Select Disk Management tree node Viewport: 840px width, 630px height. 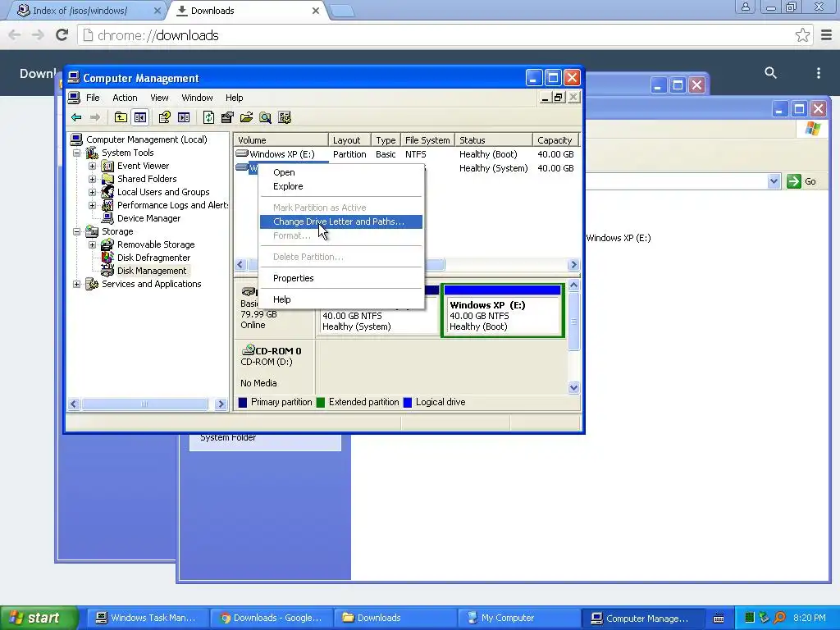click(x=152, y=271)
